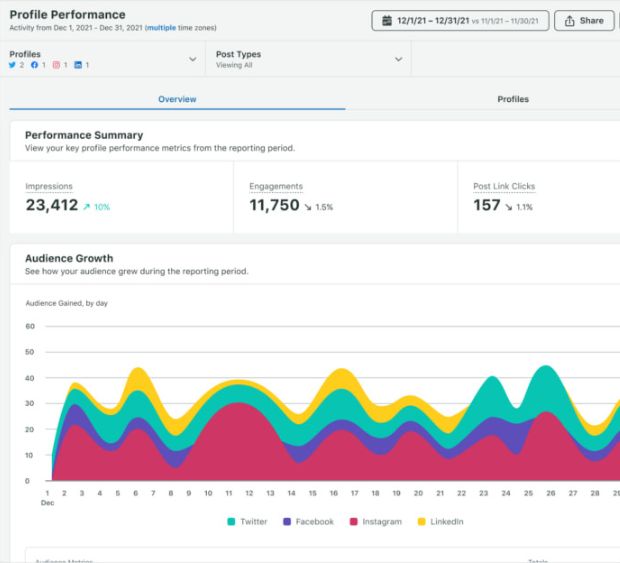Switch to the Overview tab
Viewport: 620px width, 563px height.
coord(177,99)
